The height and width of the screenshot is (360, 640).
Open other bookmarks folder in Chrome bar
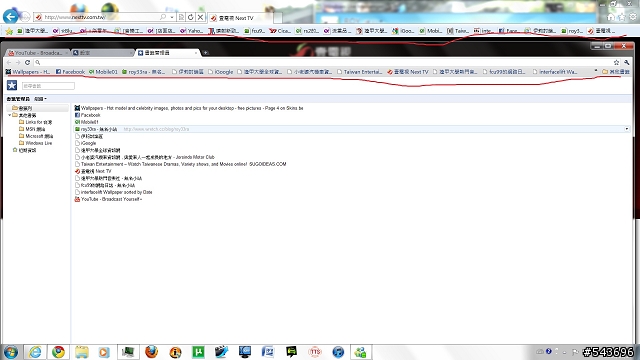pyautogui.click(x=616, y=72)
